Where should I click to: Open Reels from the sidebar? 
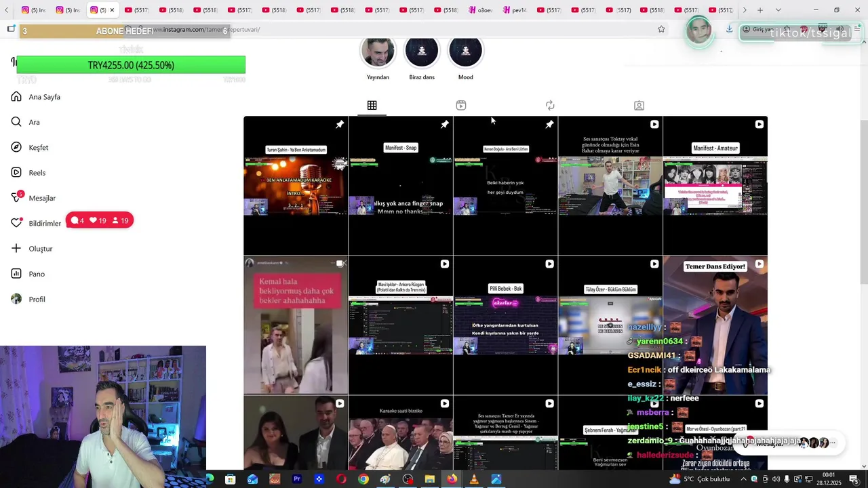click(x=28, y=173)
